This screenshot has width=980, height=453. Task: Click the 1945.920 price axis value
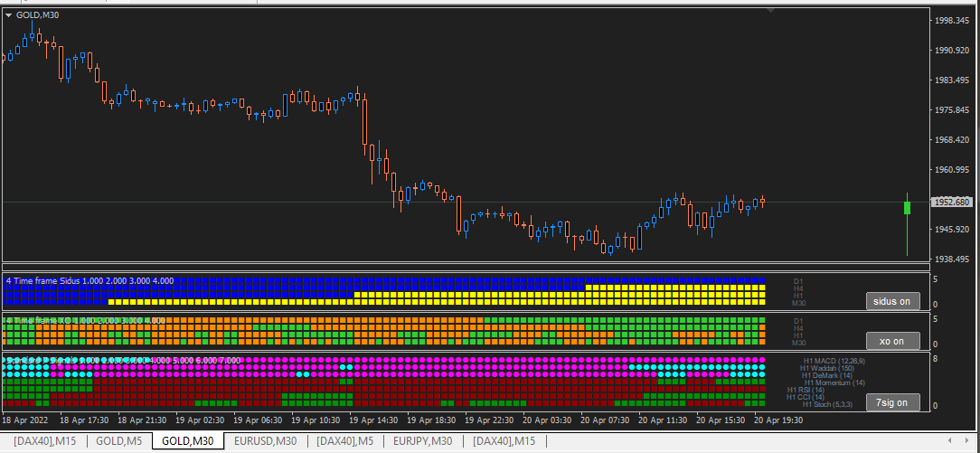click(952, 230)
